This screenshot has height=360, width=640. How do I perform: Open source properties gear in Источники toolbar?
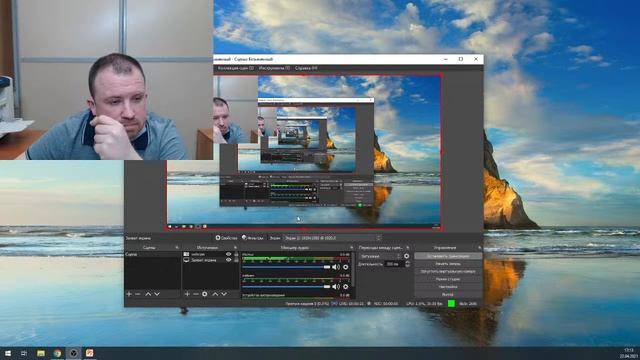(x=204, y=294)
